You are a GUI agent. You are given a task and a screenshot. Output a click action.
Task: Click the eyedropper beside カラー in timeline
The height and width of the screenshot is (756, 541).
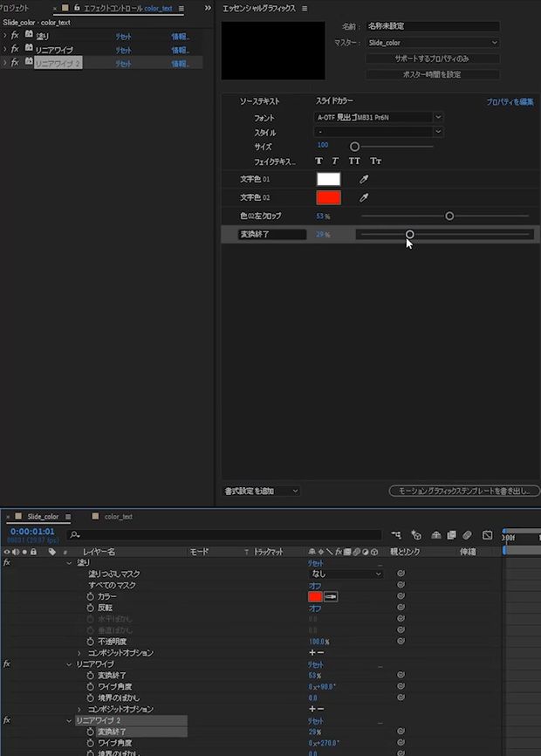point(331,597)
